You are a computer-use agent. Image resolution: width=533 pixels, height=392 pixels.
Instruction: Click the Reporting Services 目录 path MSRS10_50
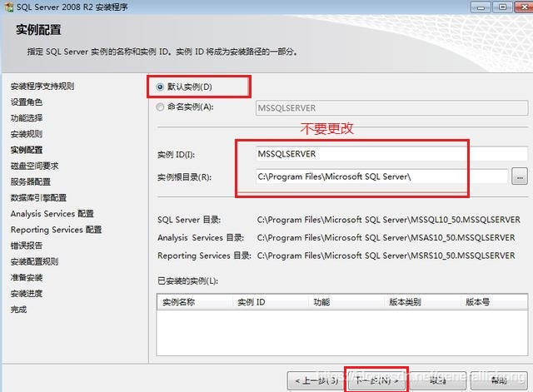click(x=386, y=256)
